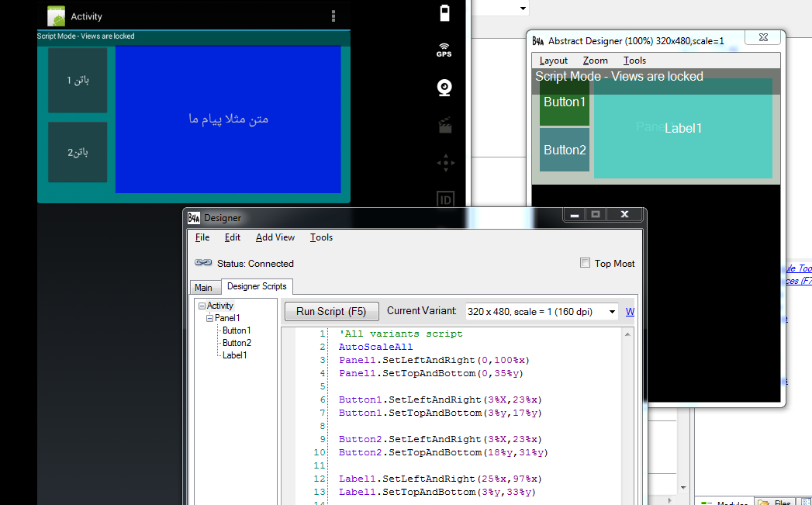812x505 pixels.
Task: Open the GPS control in emulator sidebar
Action: tap(444, 50)
